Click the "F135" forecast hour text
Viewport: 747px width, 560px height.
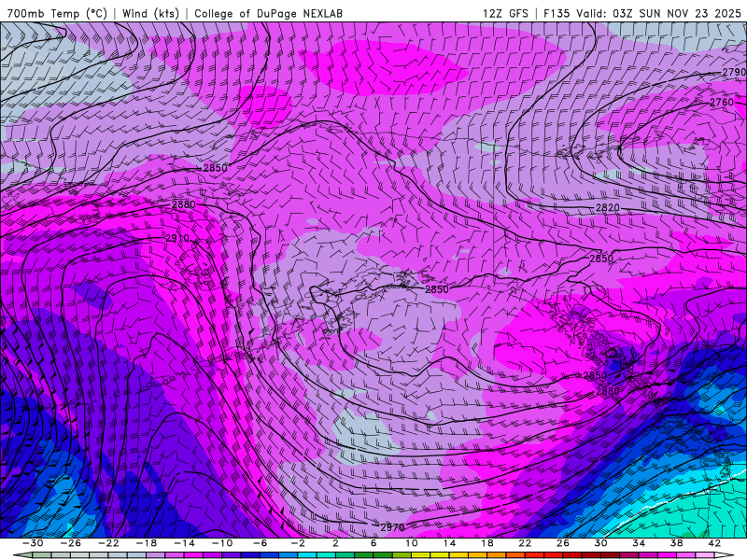tap(557, 13)
